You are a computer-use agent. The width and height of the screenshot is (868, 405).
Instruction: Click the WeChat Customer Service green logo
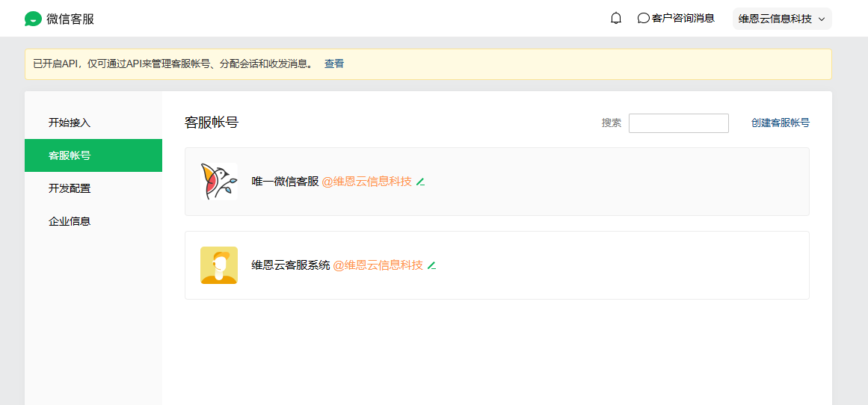click(33, 19)
